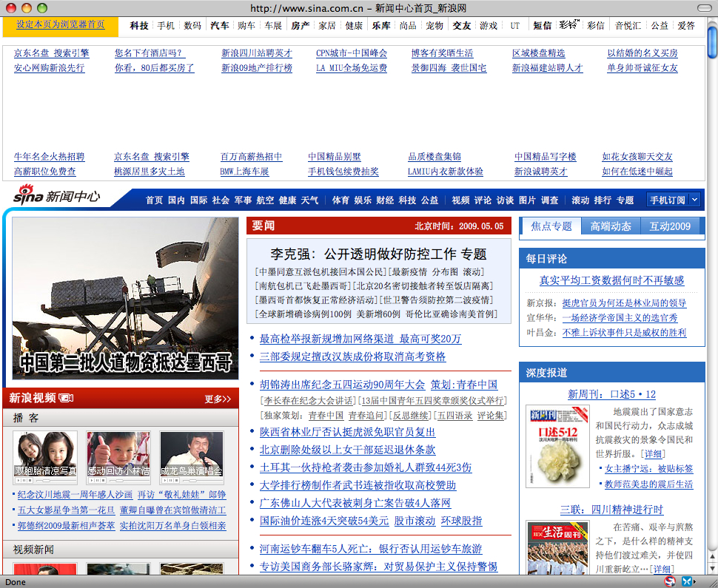
Task: Click the video camera icon beside 新浪视频
Action: click(66, 398)
